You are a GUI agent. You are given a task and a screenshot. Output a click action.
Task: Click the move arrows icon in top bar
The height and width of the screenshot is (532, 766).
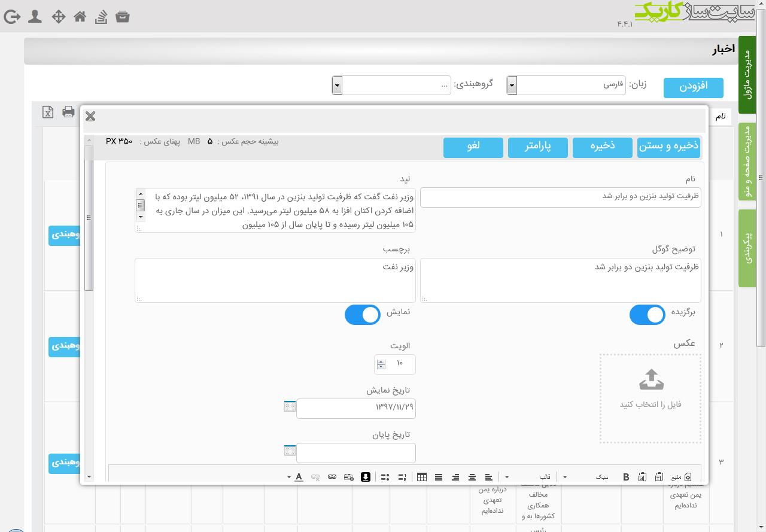point(59,17)
